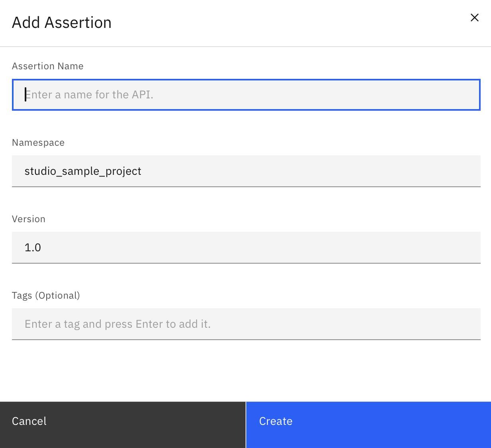Click the "Add Assertion" dialog title
The height and width of the screenshot is (448, 491).
pyautogui.click(x=62, y=23)
